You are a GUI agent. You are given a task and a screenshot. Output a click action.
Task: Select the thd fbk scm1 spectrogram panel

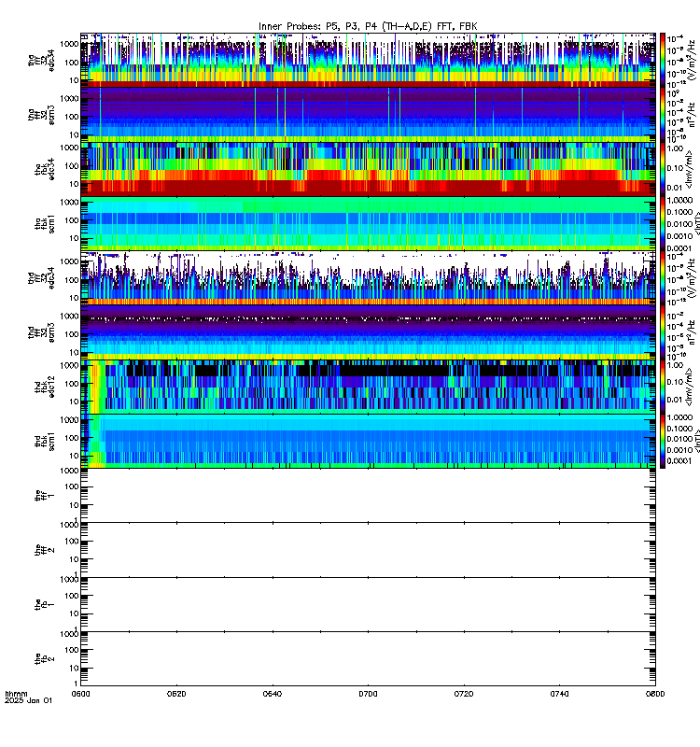tap(368, 441)
